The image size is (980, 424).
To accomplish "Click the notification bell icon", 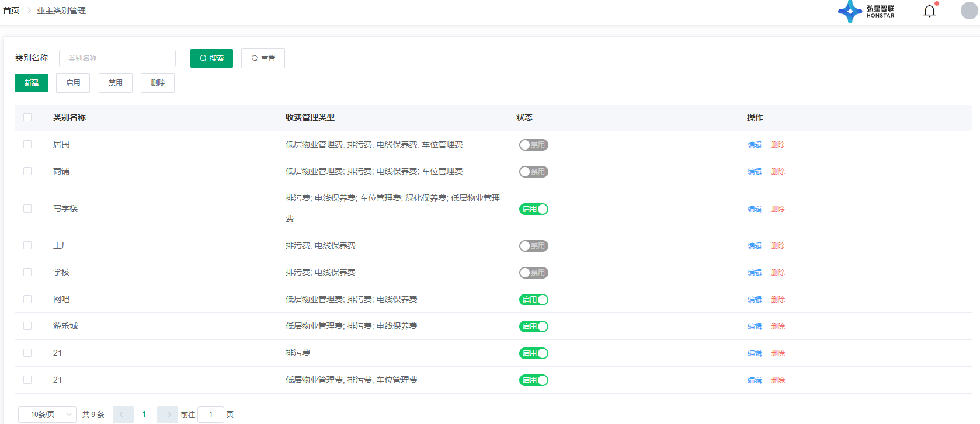I will tap(929, 11).
